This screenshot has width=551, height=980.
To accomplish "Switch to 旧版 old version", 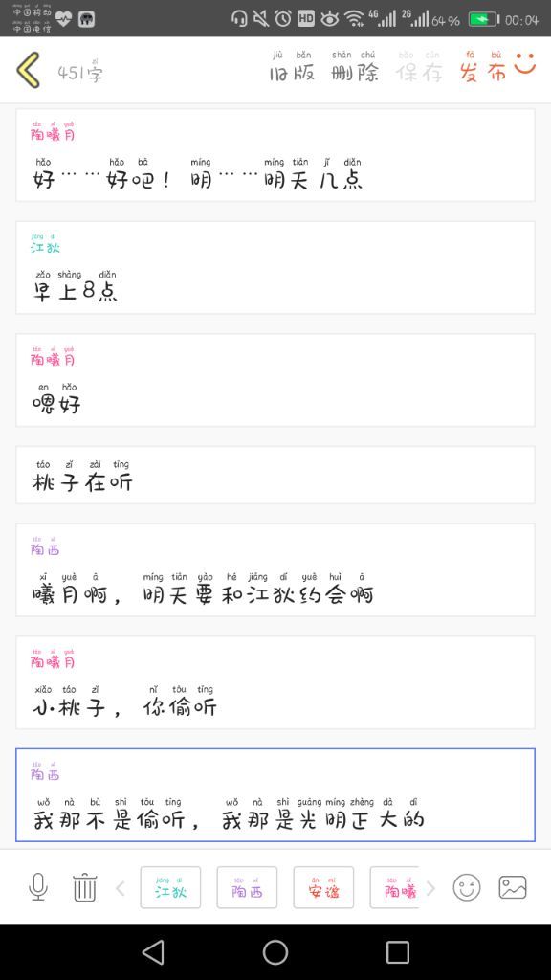I will click(x=292, y=67).
